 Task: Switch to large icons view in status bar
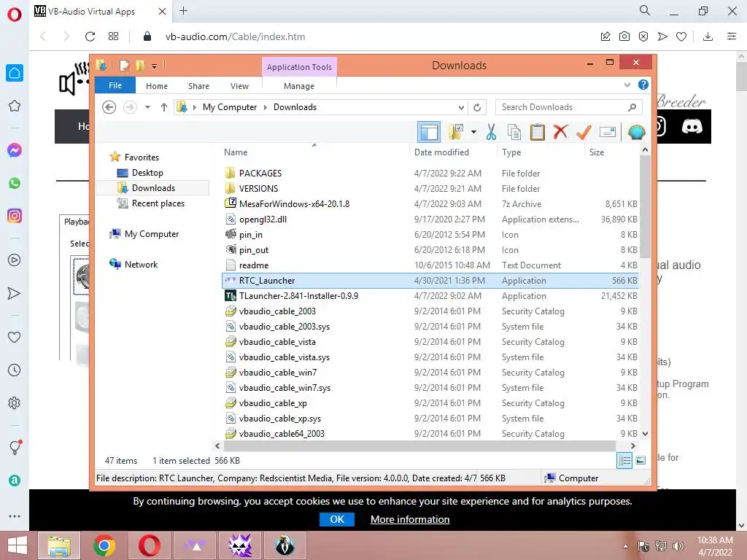pyautogui.click(x=640, y=460)
